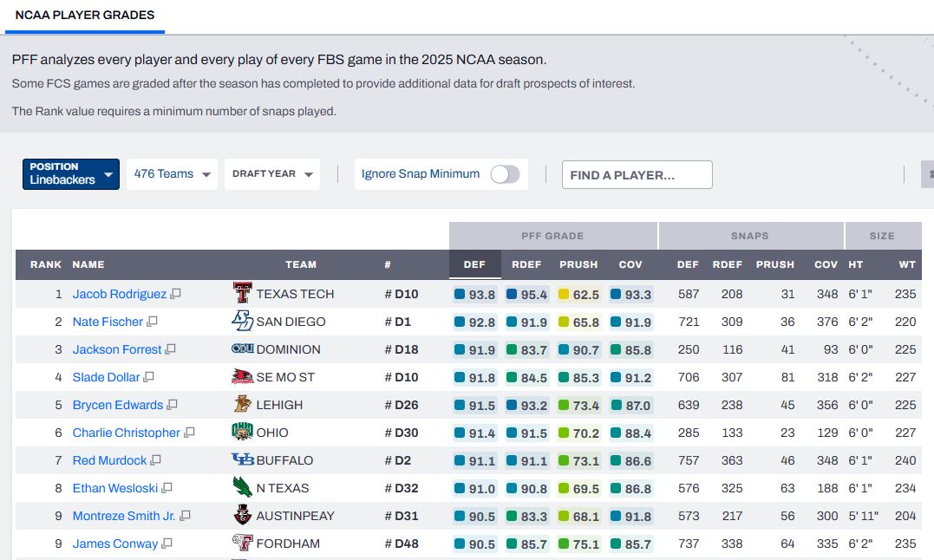Open Brycen Edwards' external profile icon
The width and height of the screenshot is (934, 560).
(173, 405)
